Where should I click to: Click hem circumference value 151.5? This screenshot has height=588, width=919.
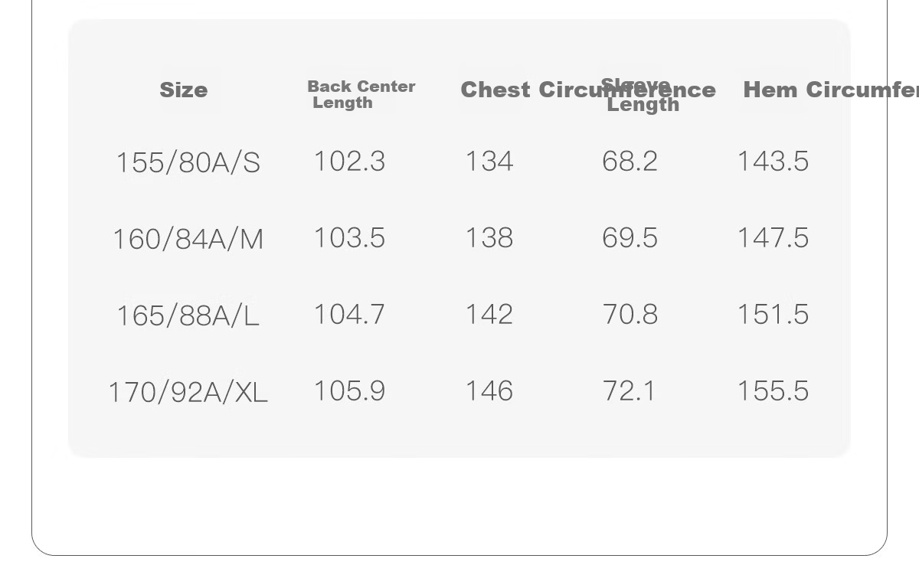[x=773, y=315]
